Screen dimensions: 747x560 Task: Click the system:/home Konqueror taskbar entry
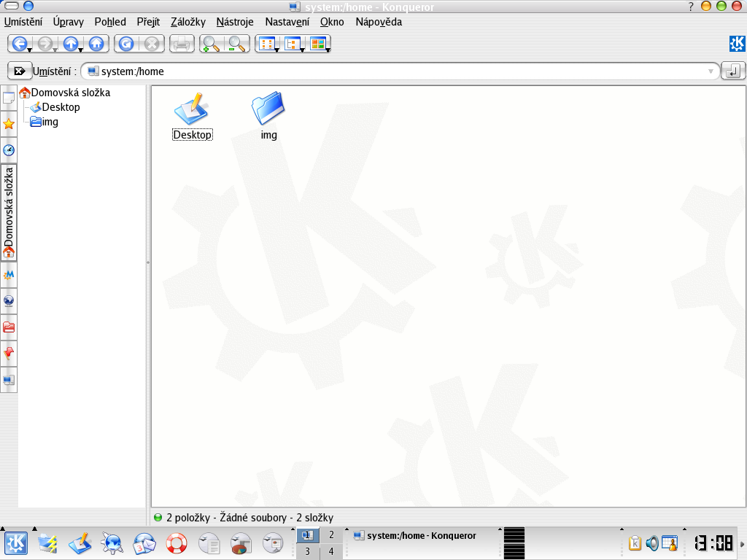423,536
